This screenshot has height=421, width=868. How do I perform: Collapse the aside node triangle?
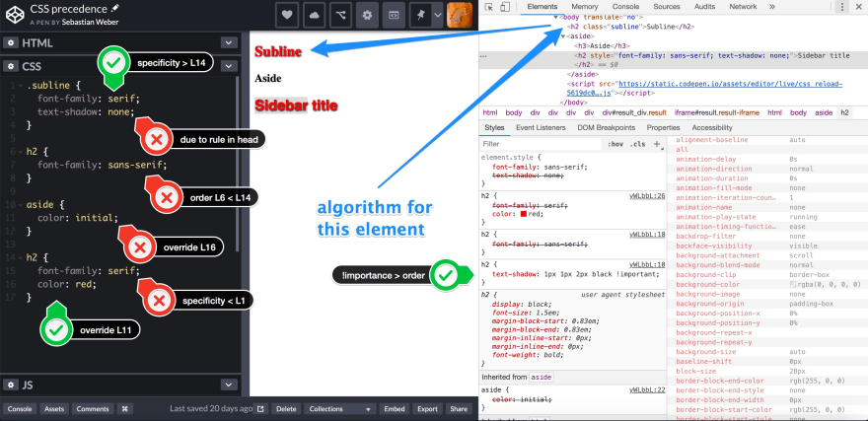pyautogui.click(x=563, y=35)
